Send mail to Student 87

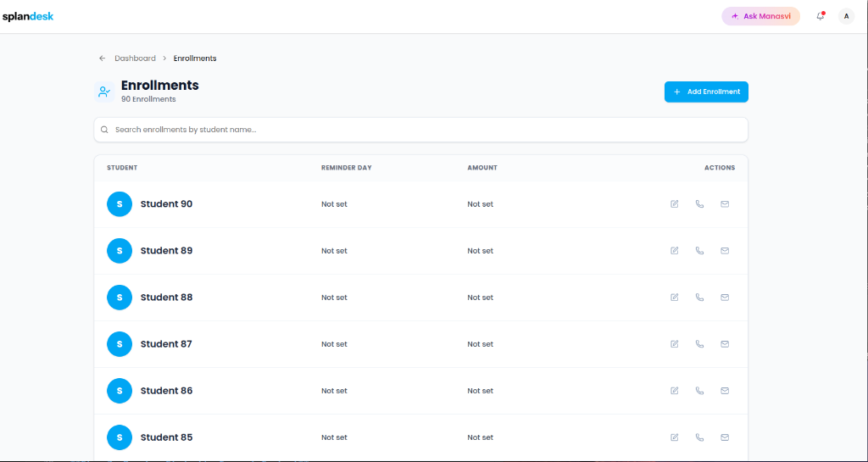(725, 344)
